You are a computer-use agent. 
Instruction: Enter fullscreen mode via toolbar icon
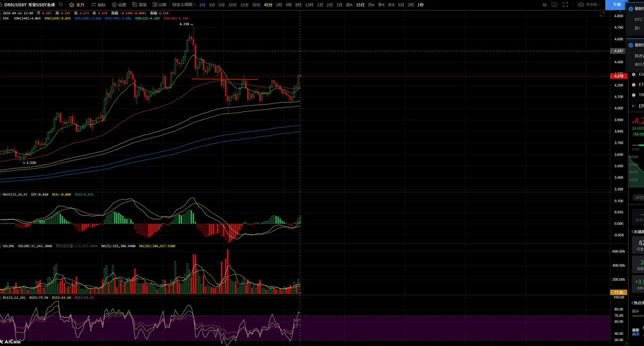566,5
